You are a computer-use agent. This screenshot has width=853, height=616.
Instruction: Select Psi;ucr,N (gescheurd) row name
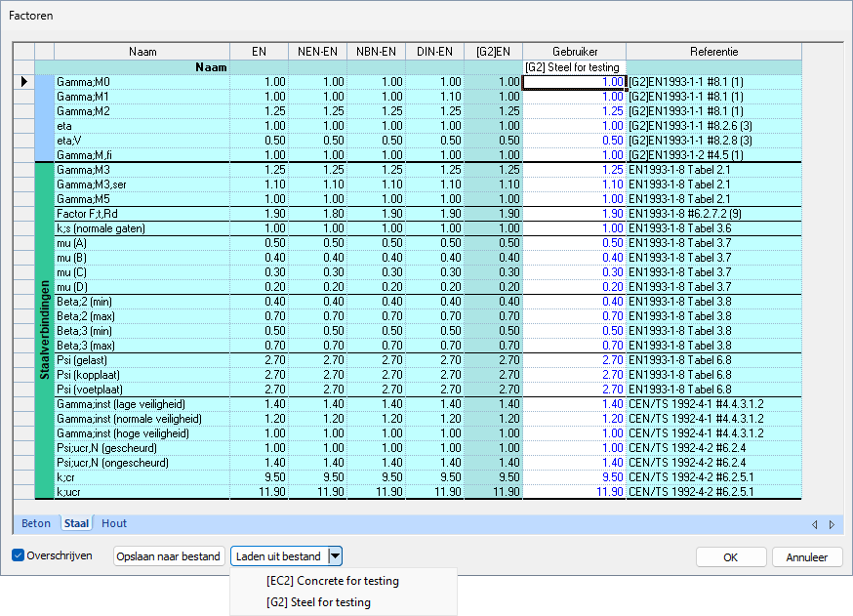pos(106,448)
